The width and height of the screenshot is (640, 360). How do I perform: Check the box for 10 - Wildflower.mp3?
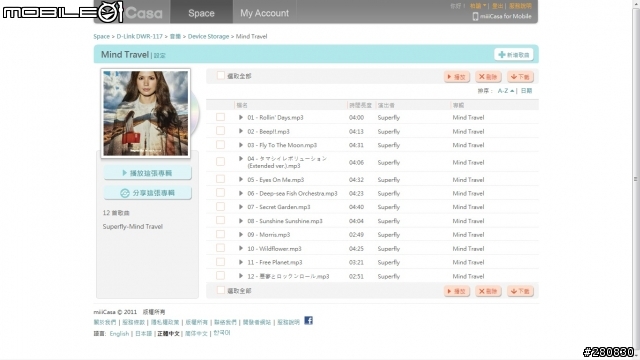(220, 248)
